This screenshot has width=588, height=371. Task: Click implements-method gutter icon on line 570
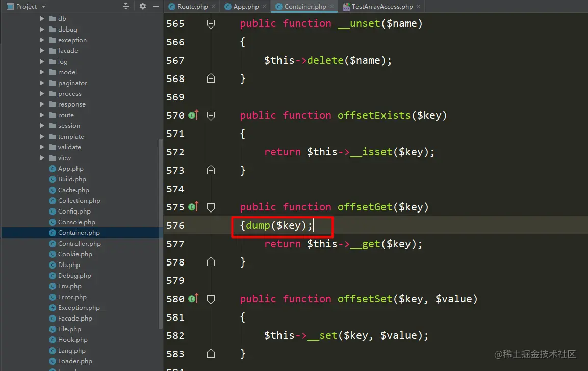193,115
